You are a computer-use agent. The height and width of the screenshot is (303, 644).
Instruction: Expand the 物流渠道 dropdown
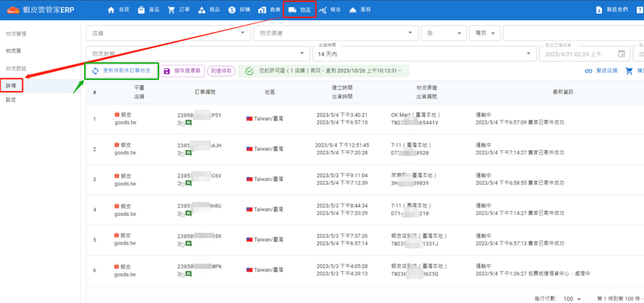point(336,33)
